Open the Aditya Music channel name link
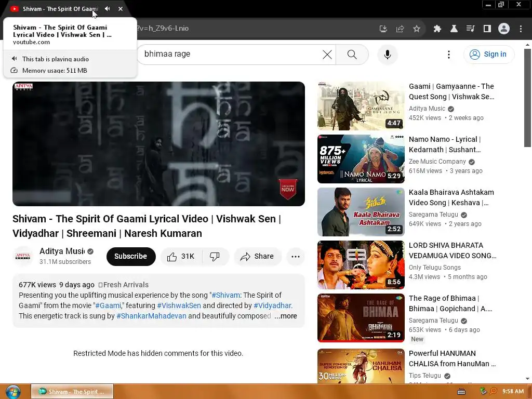Viewport: 532px width, 399px height. point(62,251)
